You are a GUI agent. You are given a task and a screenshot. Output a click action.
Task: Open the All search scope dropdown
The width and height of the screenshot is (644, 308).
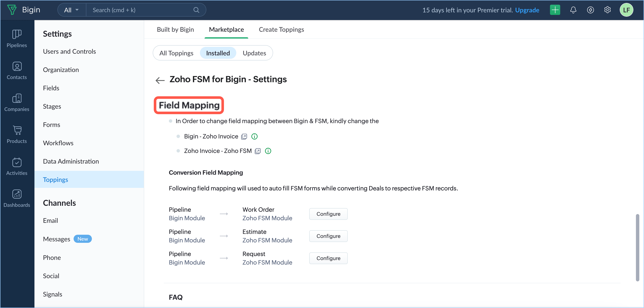[71, 10]
